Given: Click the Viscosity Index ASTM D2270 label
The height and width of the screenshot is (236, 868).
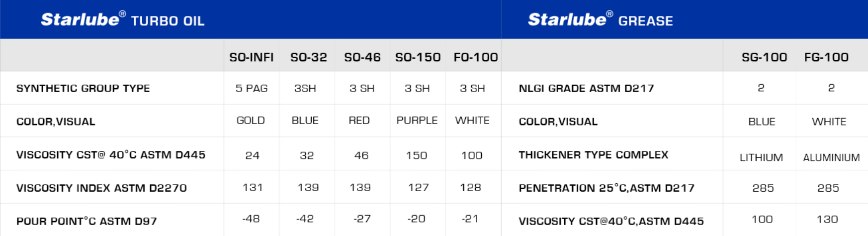Looking at the screenshot, I should coord(101,188).
